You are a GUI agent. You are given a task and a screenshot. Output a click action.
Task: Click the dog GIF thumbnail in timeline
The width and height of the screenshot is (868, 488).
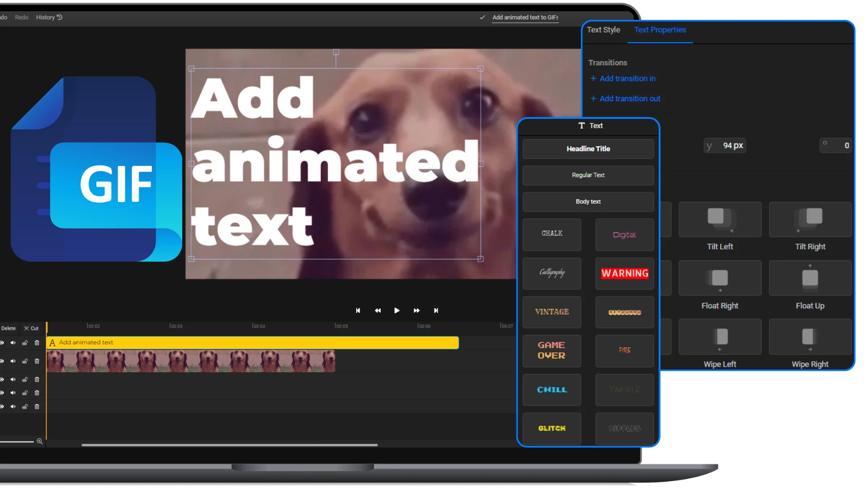pos(190,361)
